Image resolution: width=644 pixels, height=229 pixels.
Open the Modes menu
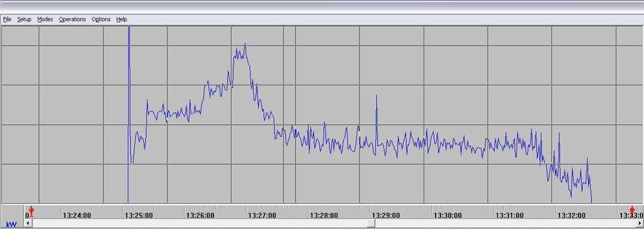(45, 20)
